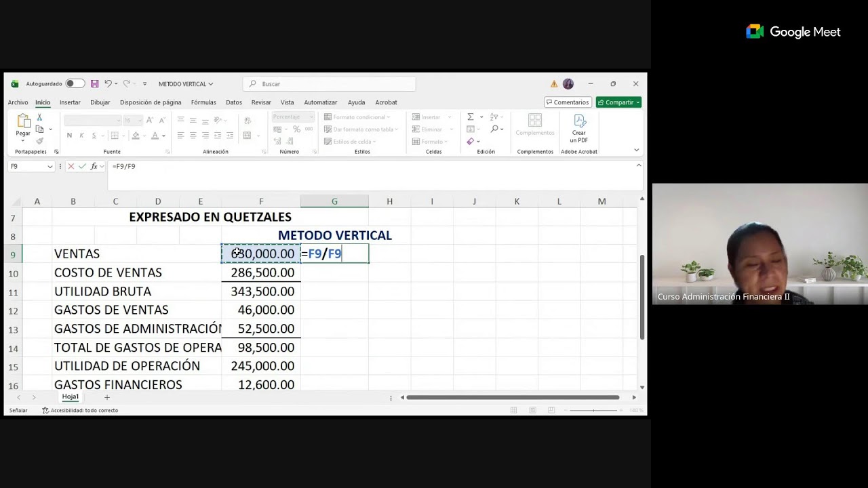Click the Find magnifier icon in Edición
Viewport: 868px width, 488px height.
(494, 129)
